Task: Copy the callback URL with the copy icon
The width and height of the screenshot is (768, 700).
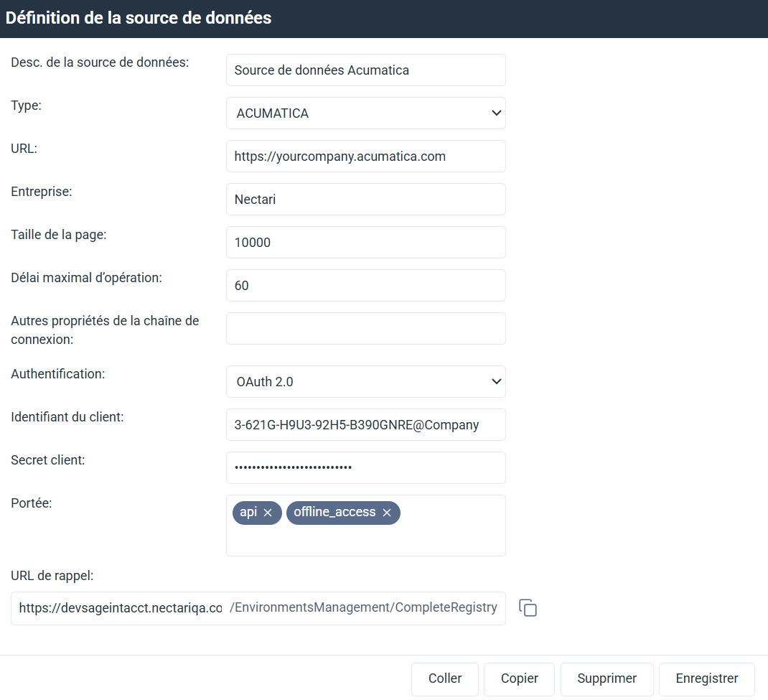Action: click(528, 608)
